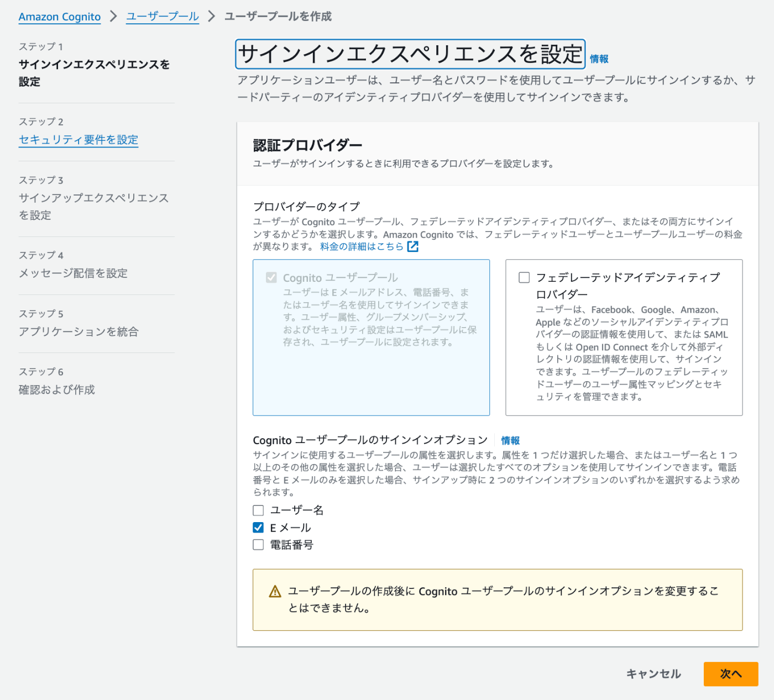Go to the ユーザープール breadcrumb link
This screenshot has height=700, width=774.
click(x=163, y=17)
